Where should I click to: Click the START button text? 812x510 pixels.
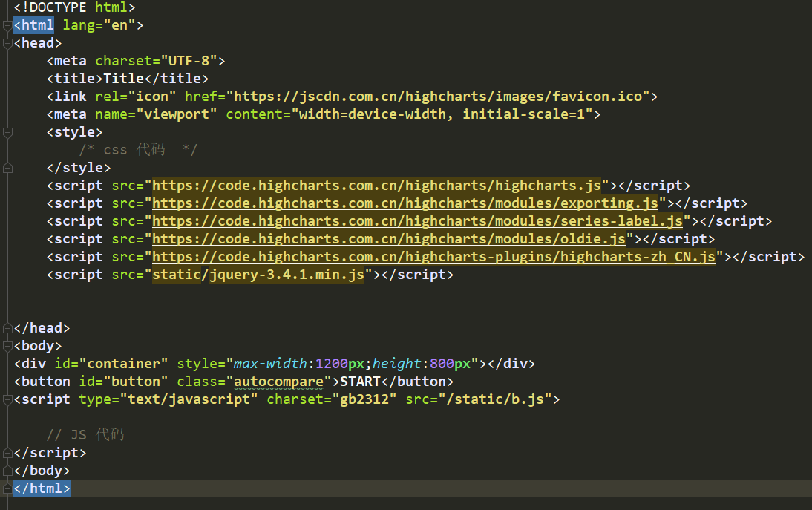click(x=361, y=382)
